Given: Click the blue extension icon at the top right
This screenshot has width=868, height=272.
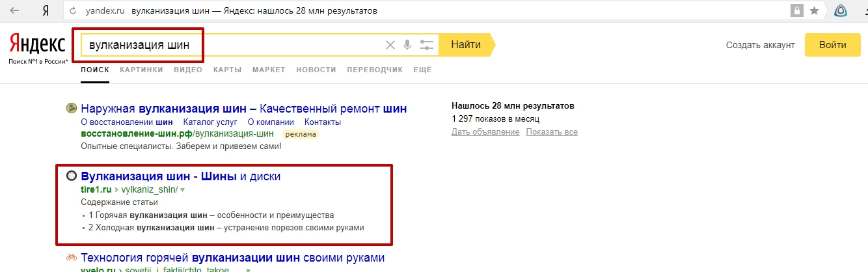Looking at the screenshot, I should [x=841, y=11].
